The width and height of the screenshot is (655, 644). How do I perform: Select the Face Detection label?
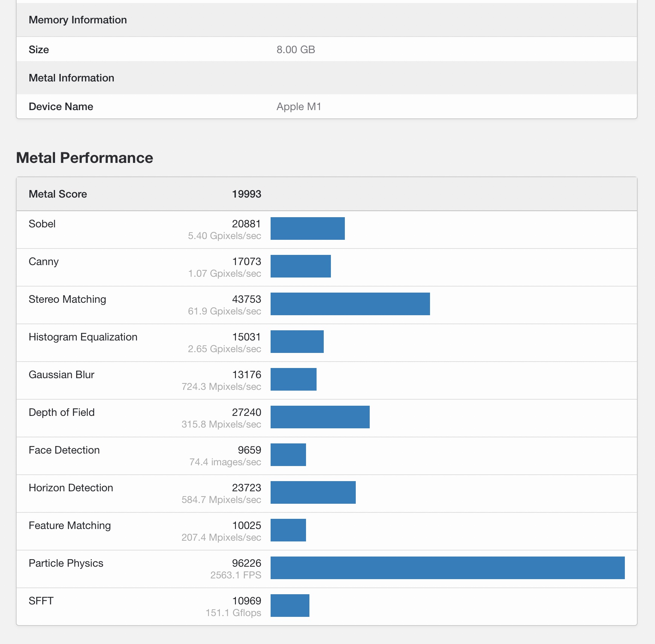(x=64, y=450)
